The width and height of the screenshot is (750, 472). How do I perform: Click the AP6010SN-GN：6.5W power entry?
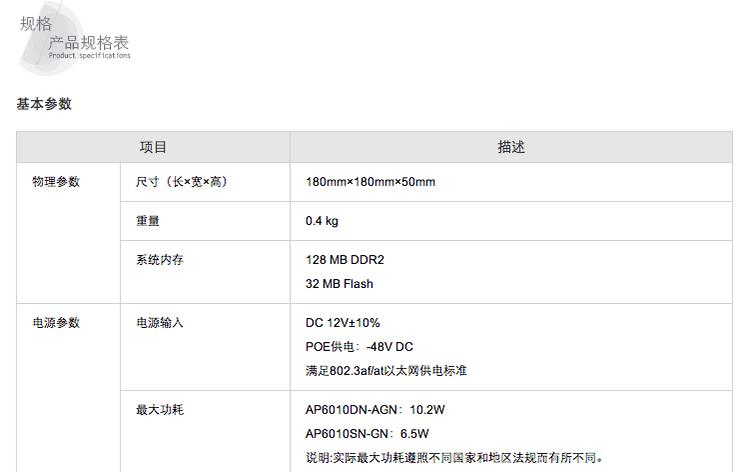367,434
